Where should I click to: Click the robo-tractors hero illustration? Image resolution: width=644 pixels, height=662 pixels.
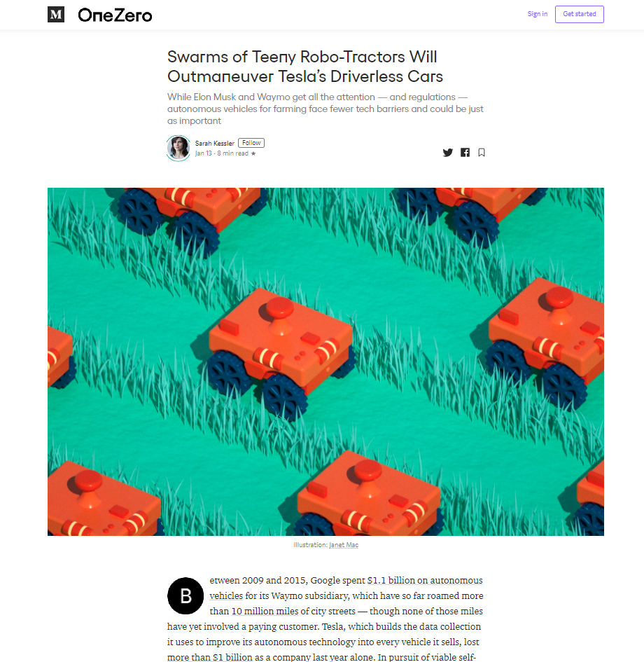click(325, 361)
